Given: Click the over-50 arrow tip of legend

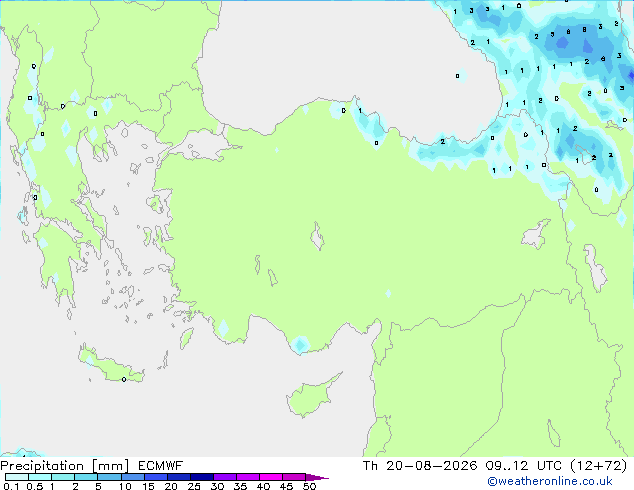Looking at the screenshot, I should coord(317,477).
